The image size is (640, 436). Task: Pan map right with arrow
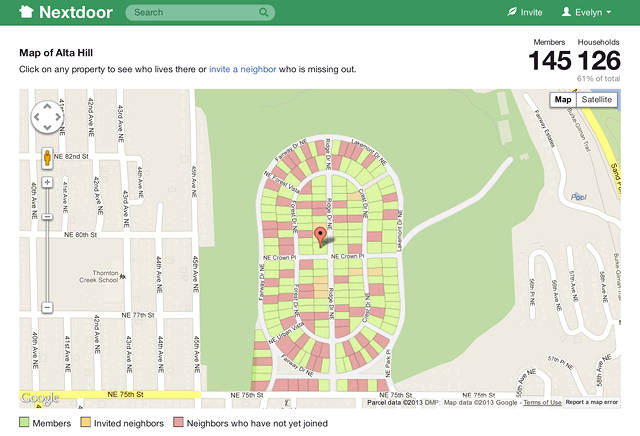coord(58,117)
